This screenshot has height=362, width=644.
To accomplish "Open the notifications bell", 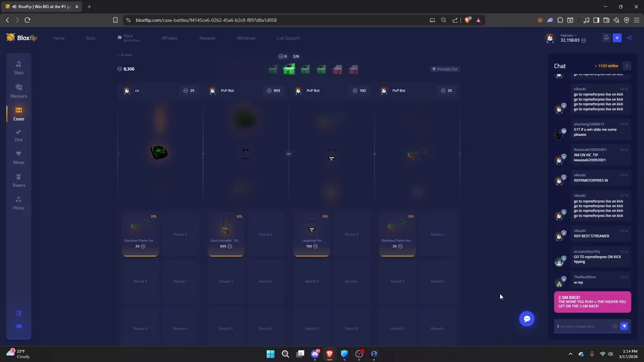I will (606, 38).
